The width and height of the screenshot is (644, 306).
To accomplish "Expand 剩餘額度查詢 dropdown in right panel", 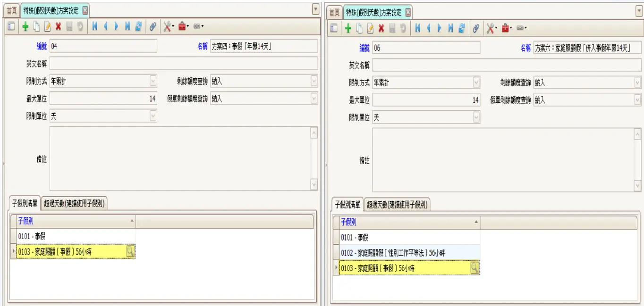I will (x=638, y=83).
